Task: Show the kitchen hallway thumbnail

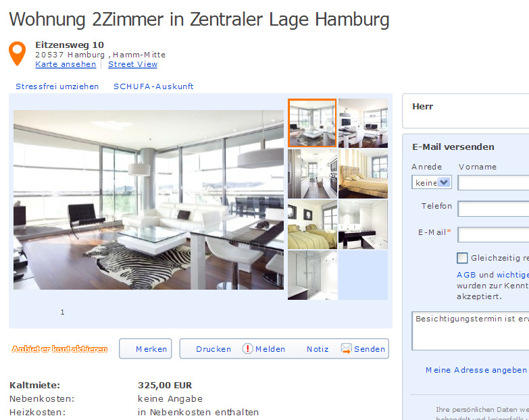Action: (312, 174)
